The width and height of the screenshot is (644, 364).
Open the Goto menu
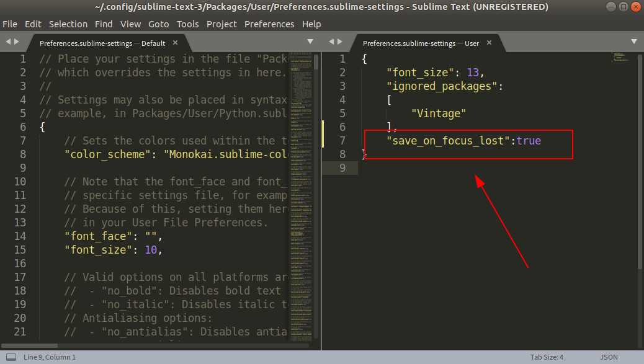click(159, 24)
